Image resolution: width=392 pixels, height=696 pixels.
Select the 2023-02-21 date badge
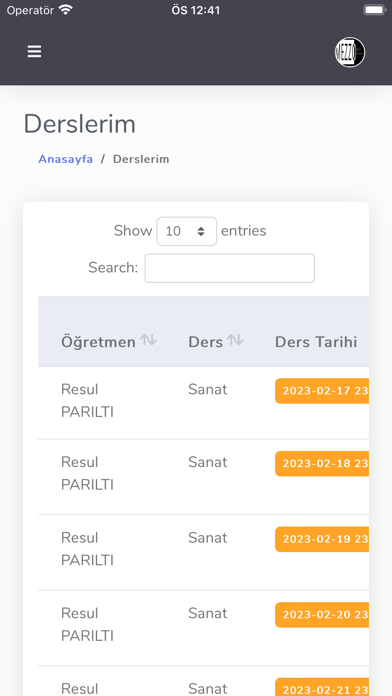click(x=322, y=687)
